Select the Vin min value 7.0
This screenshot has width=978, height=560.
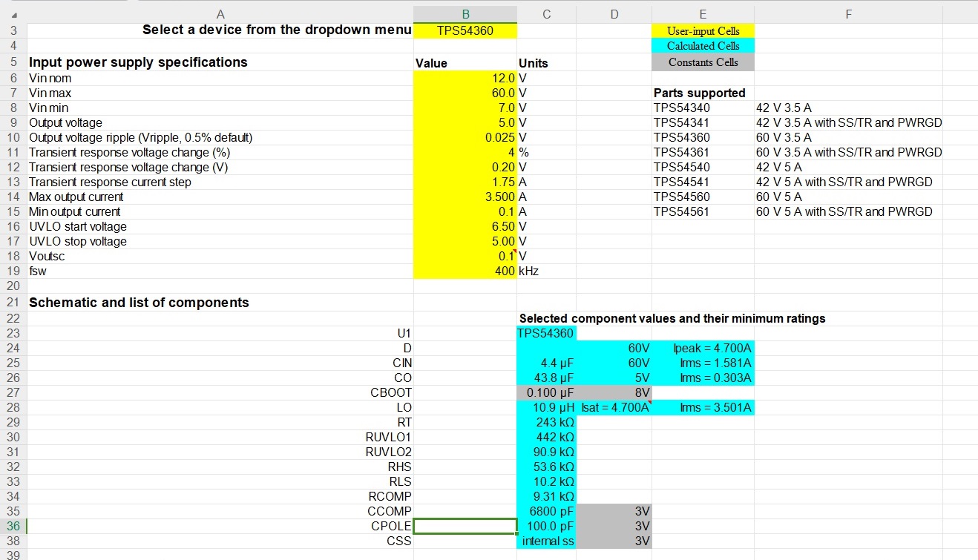pos(465,108)
